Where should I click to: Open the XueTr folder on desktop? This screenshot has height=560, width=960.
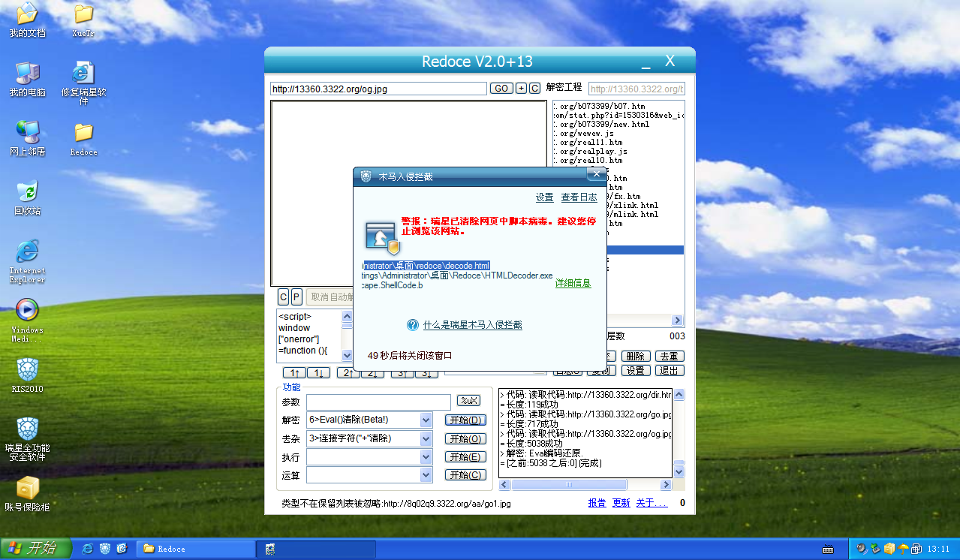pos(83,20)
